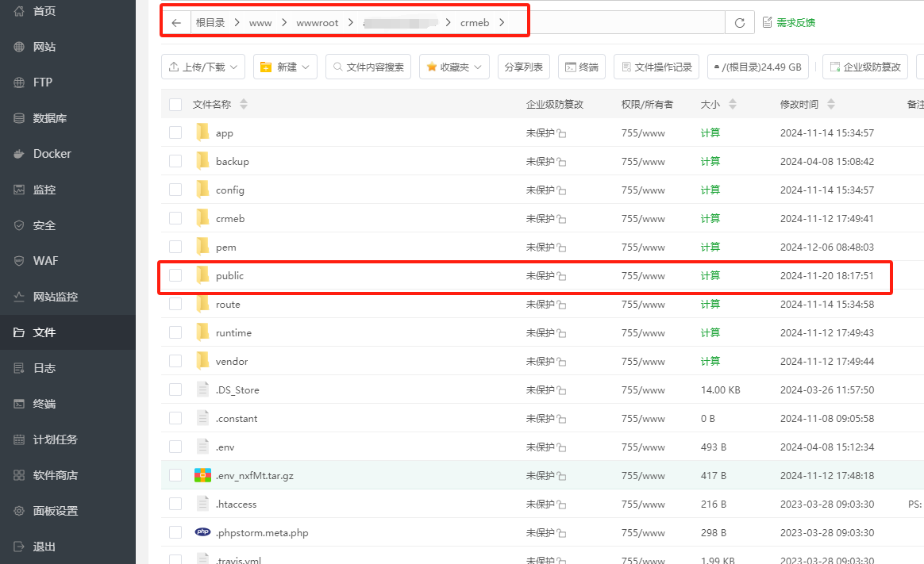The height and width of the screenshot is (564, 924).
Task: Click lock icon in the app row
Action: pyautogui.click(x=562, y=134)
